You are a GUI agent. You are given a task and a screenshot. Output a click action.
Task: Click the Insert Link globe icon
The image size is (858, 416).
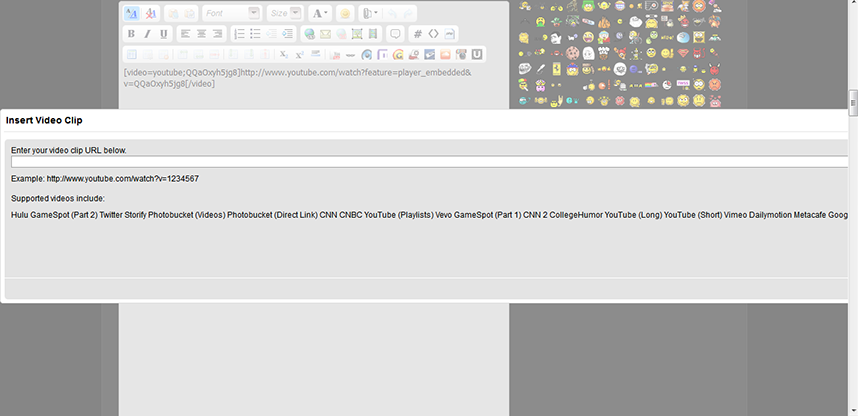tap(310, 34)
